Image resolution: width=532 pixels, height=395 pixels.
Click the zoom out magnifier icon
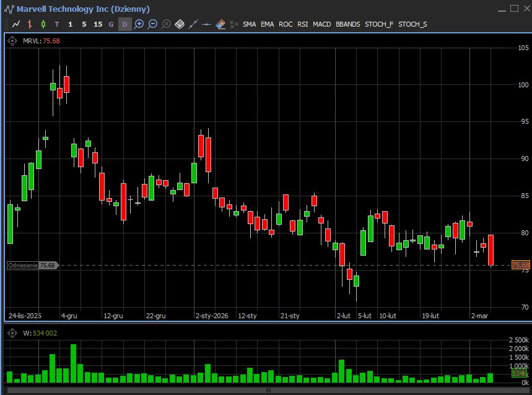point(152,24)
